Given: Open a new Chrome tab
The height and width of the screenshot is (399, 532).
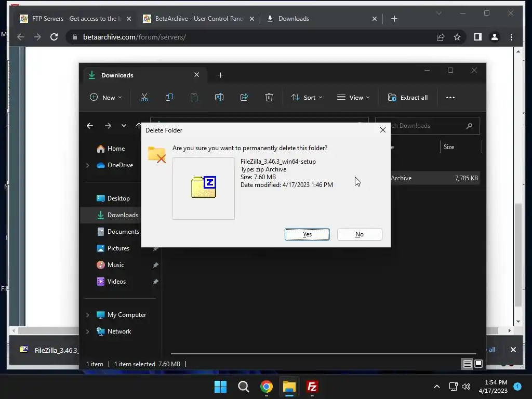Looking at the screenshot, I should [x=394, y=19].
